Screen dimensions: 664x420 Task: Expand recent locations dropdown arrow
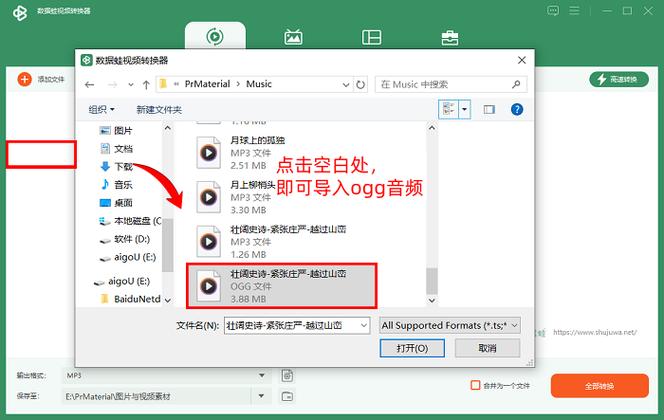point(131,85)
